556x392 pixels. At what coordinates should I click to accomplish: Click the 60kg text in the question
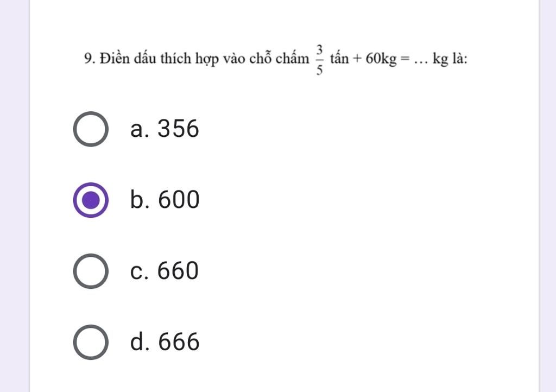381,59
